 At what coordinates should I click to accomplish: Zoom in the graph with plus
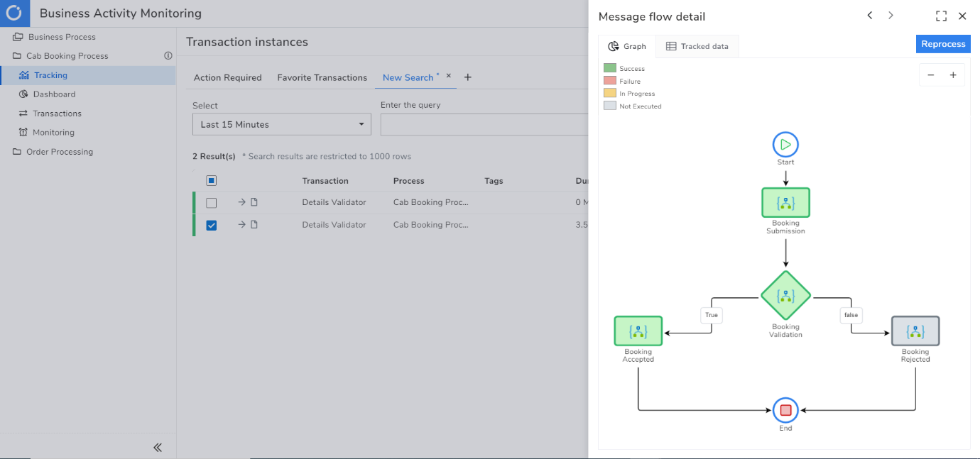pyautogui.click(x=953, y=75)
